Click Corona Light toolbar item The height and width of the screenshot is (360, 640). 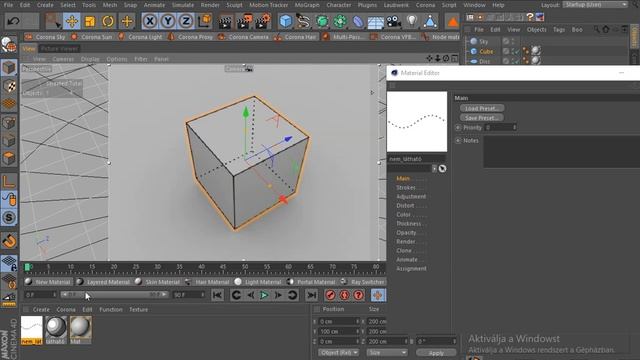140,37
